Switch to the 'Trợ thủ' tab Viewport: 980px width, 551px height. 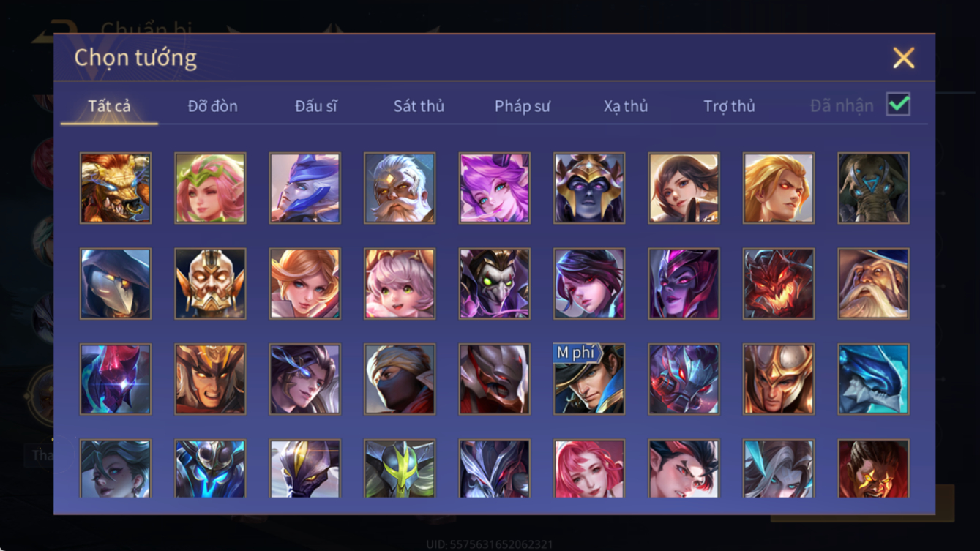(729, 106)
